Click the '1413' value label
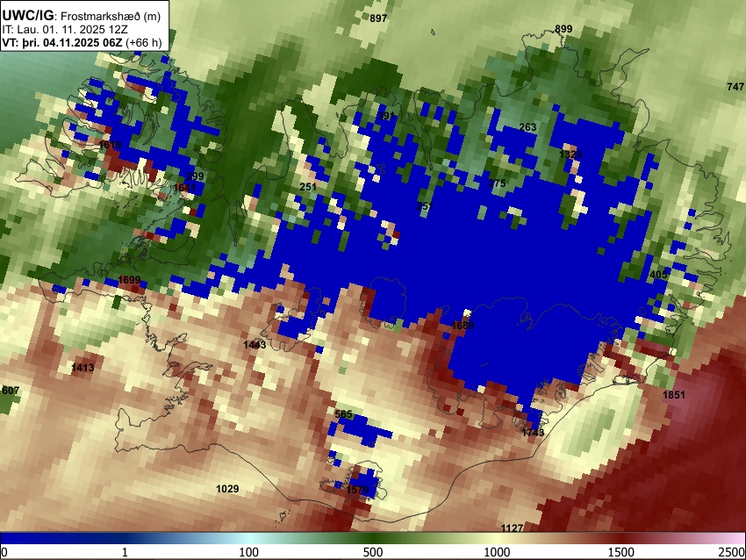 pyautogui.click(x=82, y=367)
